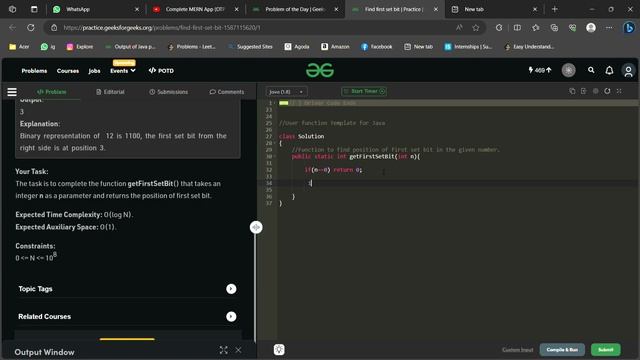Open the notifications bell icon
This screenshot has width=640, height=360.
coord(609,70)
